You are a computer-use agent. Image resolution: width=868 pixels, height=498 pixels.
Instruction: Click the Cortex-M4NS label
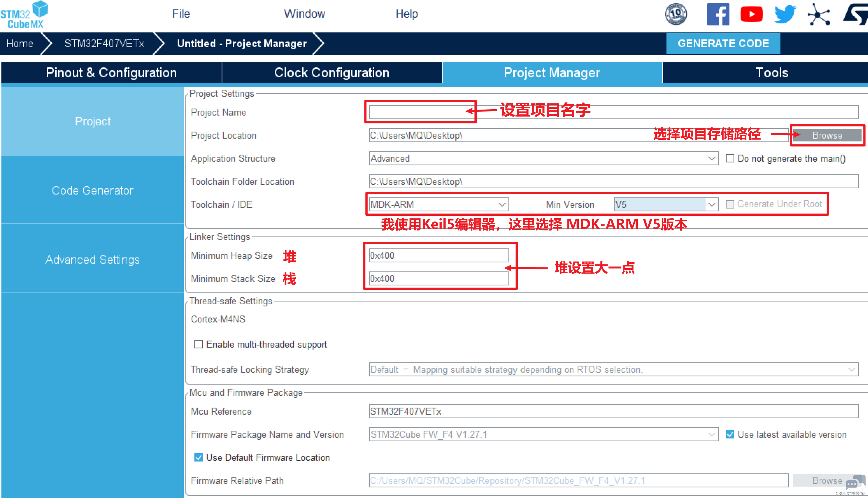coord(218,319)
